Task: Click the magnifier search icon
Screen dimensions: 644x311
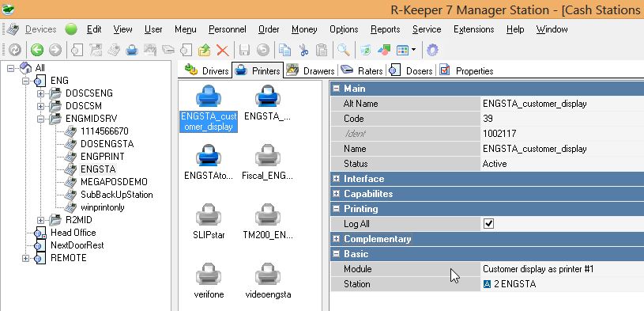Action: 344,50
